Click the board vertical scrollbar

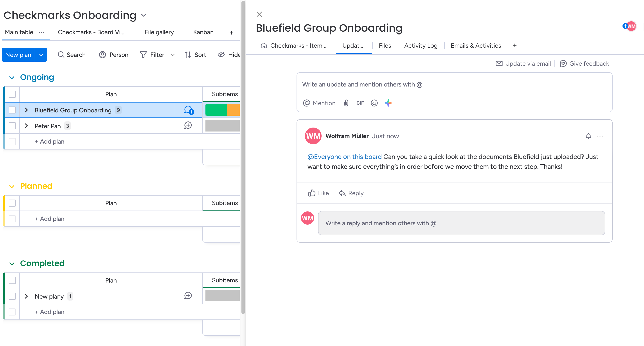(x=243, y=157)
